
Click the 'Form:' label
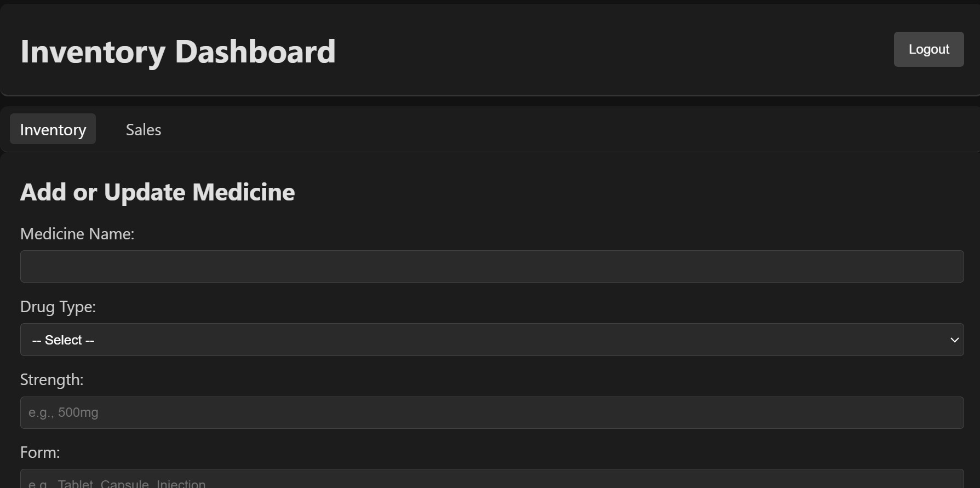(x=40, y=452)
